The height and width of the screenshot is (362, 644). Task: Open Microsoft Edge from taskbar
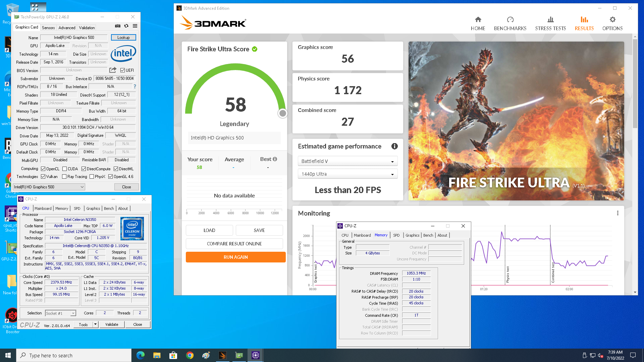click(140, 355)
